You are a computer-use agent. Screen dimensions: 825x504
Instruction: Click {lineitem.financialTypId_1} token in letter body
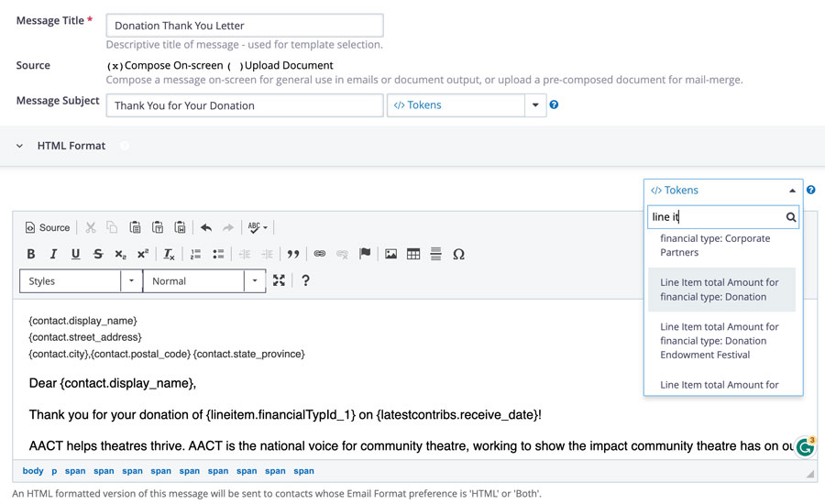pyautogui.click(x=281, y=414)
